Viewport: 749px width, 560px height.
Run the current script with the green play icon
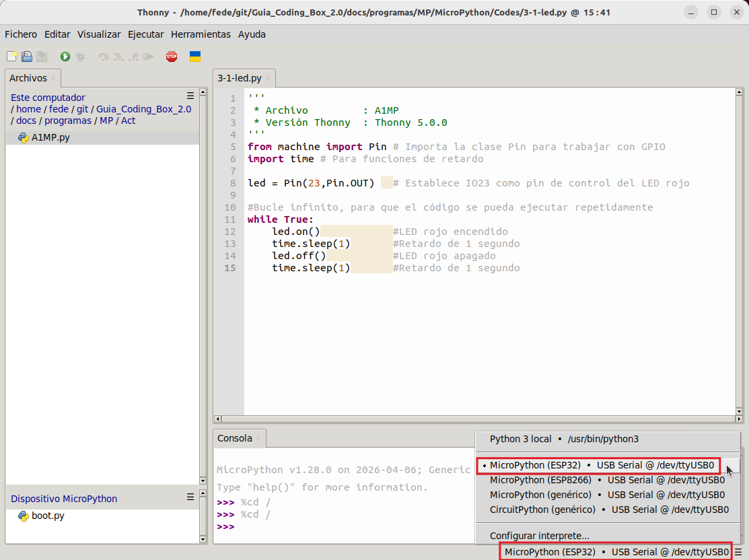tap(65, 57)
